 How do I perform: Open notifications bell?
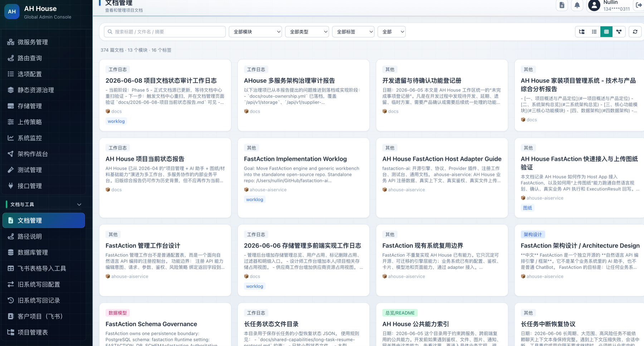tap(577, 5)
